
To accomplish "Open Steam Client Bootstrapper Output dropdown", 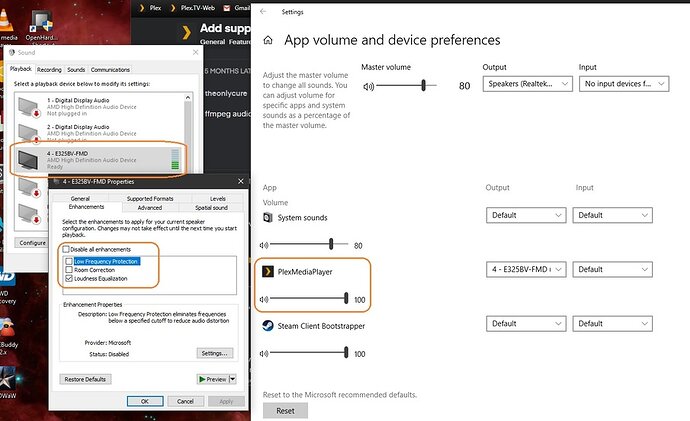I will click(526, 323).
